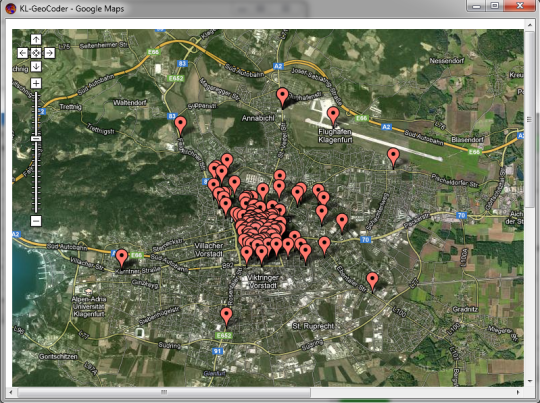Click the Alpen-Adria Universität Klagenfurt label
Screen dimensions: 540x403
89,307
